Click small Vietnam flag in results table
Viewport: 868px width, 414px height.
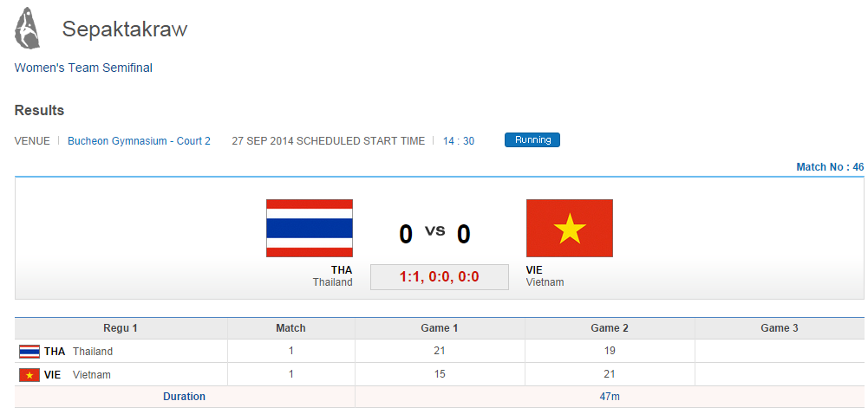pyautogui.click(x=29, y=375)
